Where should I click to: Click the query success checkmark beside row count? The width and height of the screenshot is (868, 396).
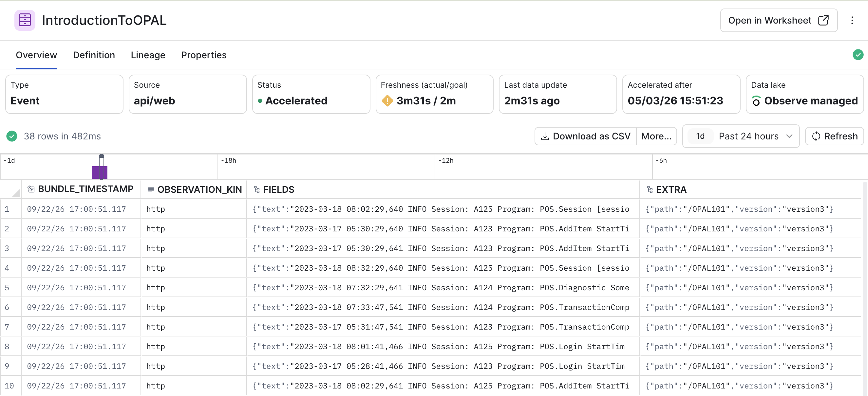coord(12,136)
